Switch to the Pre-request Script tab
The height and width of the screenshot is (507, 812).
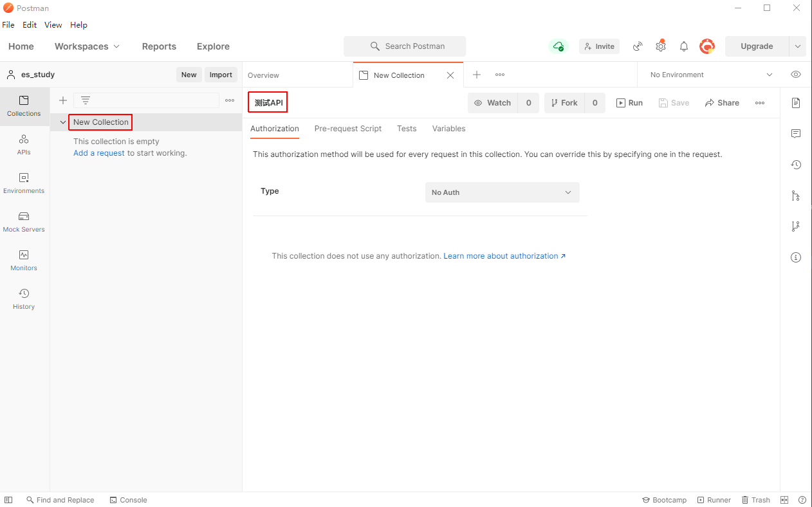(x=347, y=129)
